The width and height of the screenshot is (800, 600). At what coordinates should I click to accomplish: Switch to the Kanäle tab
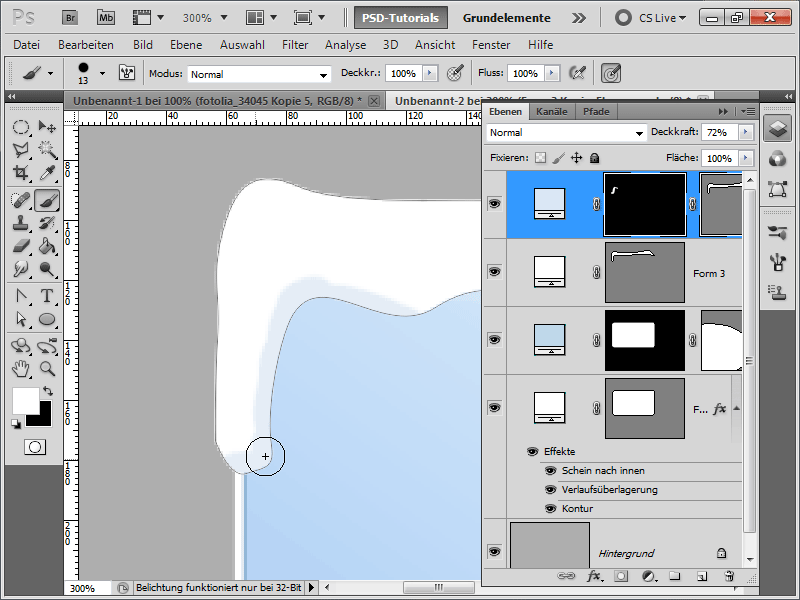(x=552, y=111)
